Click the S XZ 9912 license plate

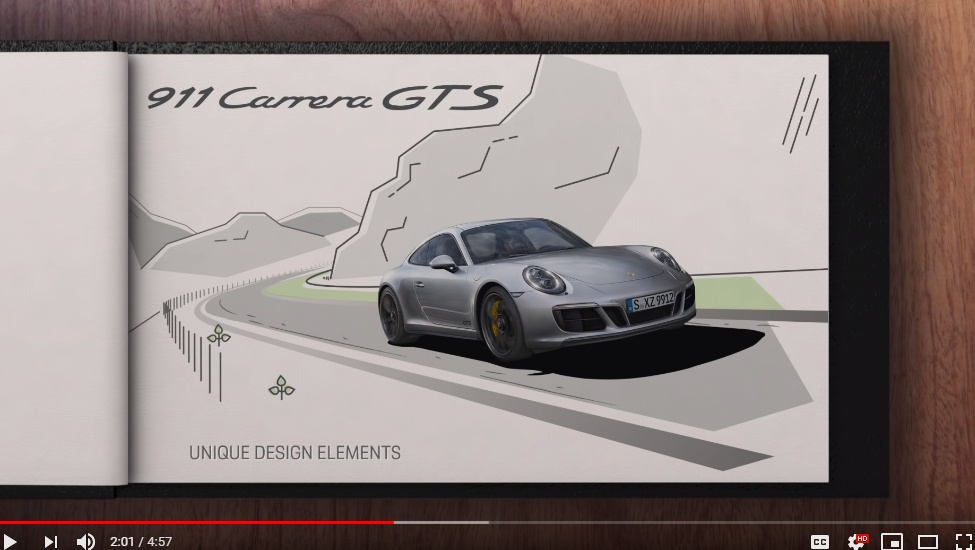tap(650, 302)
